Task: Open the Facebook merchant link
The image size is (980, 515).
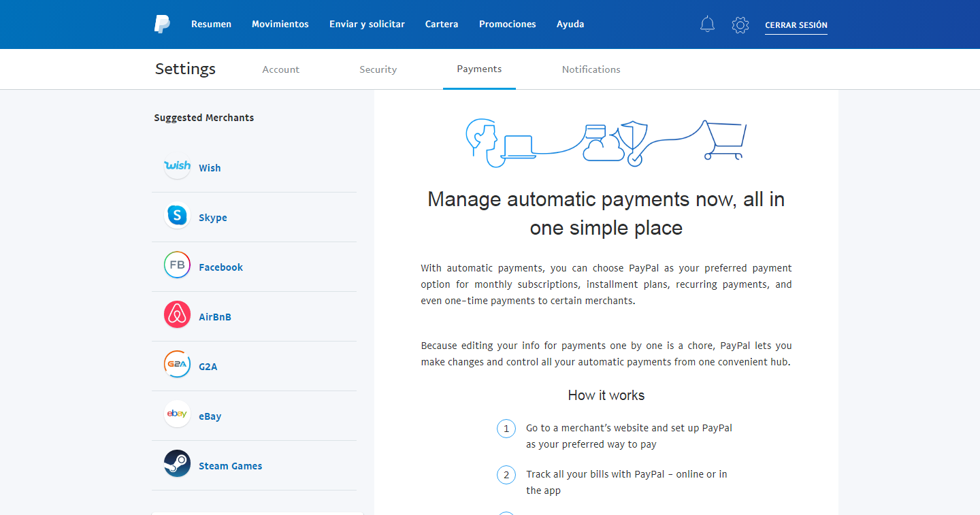Action: (x=220, y=267)
